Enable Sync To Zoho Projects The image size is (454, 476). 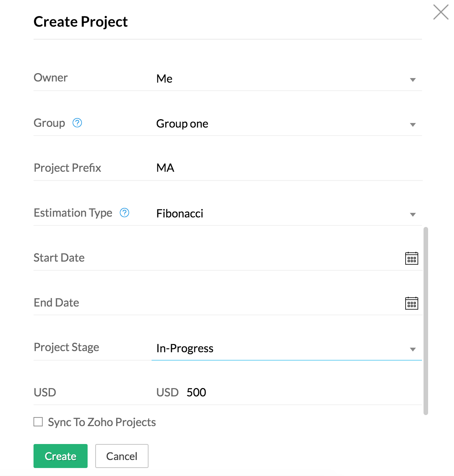tap(38, 422)
